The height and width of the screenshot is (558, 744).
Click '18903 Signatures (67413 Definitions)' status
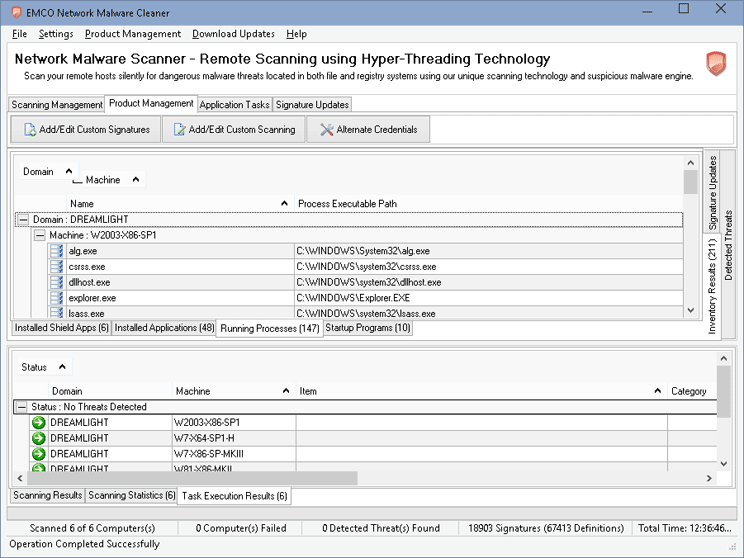pyautogui.click(x=546, y=528)
